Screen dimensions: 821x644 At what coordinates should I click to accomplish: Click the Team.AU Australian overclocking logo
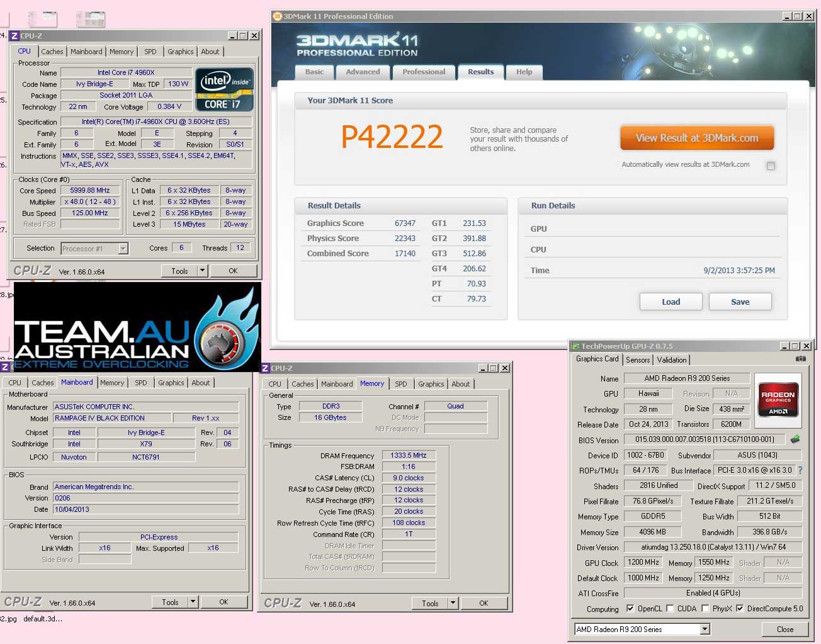[x=137, y=327]
